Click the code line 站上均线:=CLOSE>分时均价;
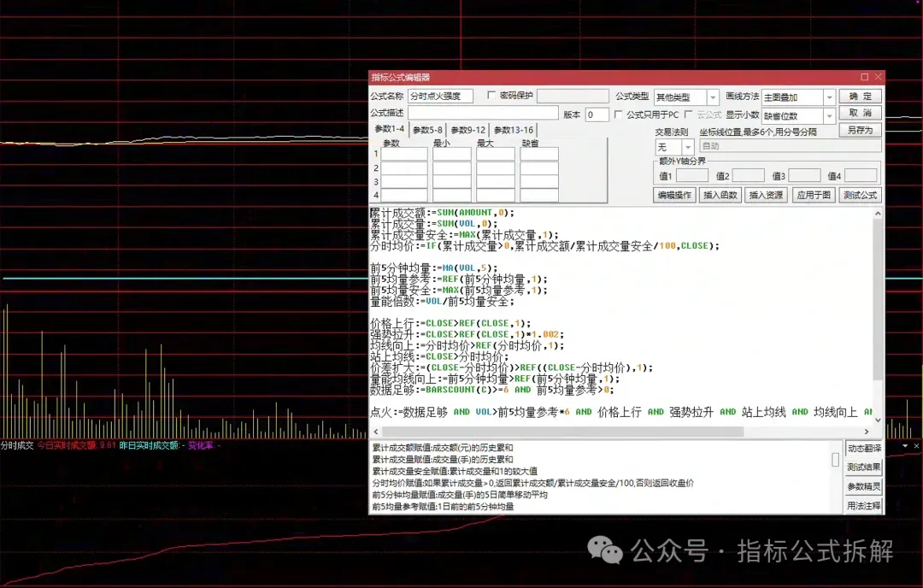Image resolution: width=923 pixels, height=588 pixels. pyautogui.click(x=439, y=356)
